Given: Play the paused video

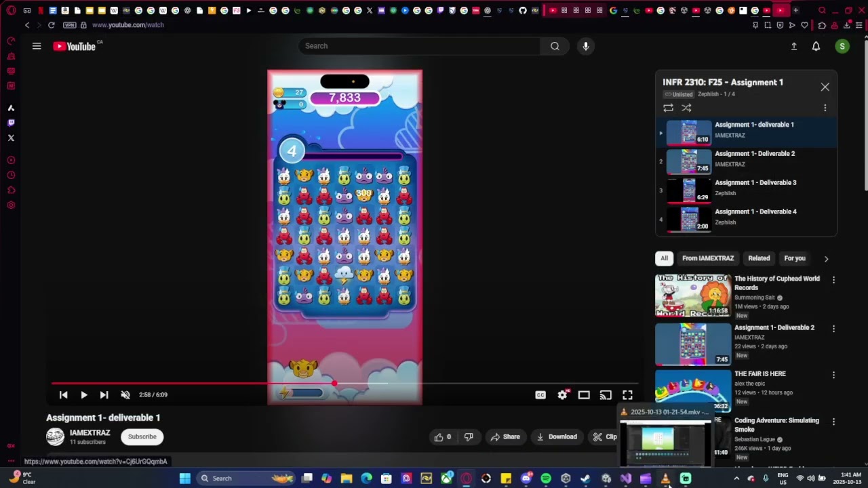Looking at the screenshot, I should pos(84,394).
